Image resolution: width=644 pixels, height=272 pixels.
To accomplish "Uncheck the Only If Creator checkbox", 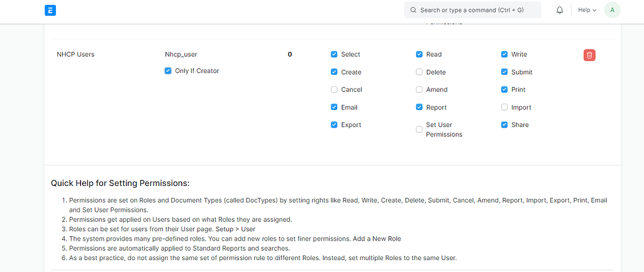I will pyautogui.click(x=168, y=71).
